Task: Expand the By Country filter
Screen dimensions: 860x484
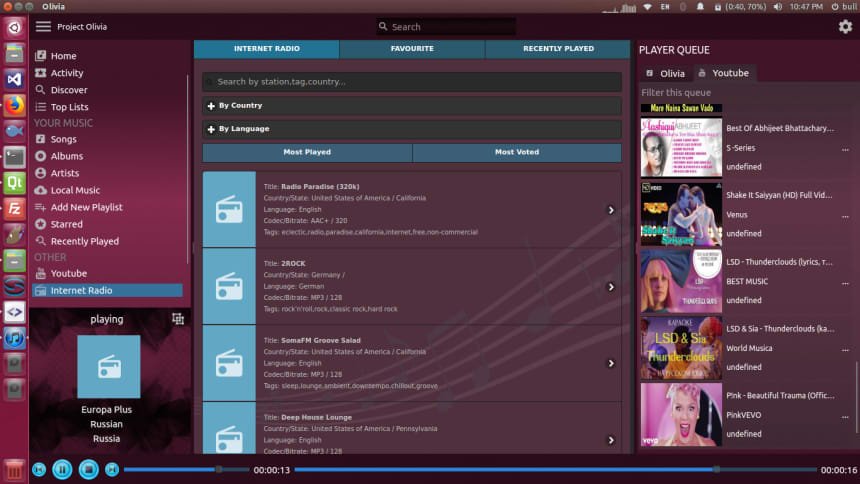Action: [x=412, y=105]
